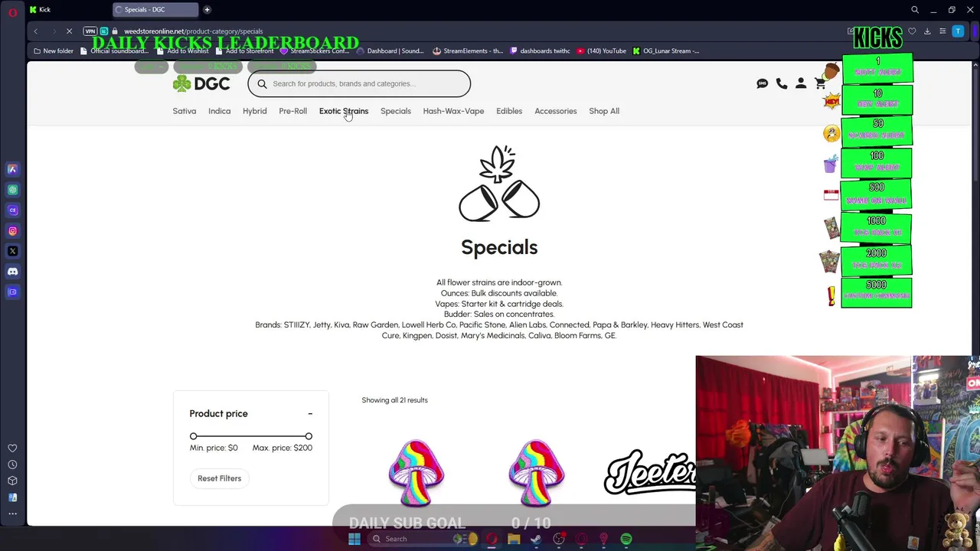The height and width of the screenshot is (551, 980).
Task: Open sidebar three-dots more options
Action: point(12,514)
